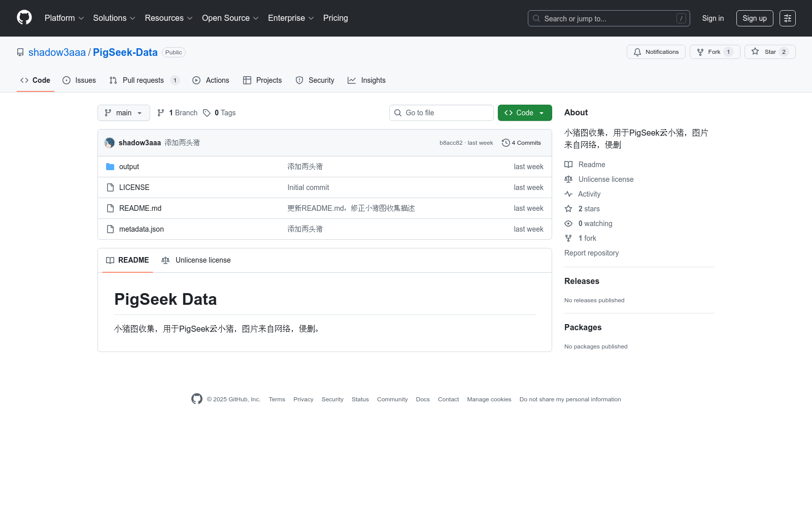Click the LICENSE file icon
This screenshot has height=508, width=812.
110,187
